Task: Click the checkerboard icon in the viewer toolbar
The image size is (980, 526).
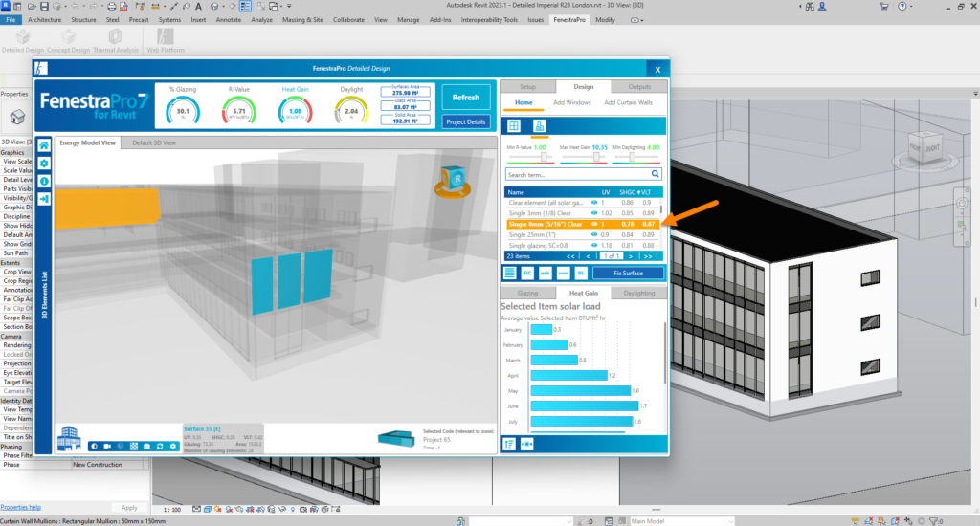Action: (134, 446)
